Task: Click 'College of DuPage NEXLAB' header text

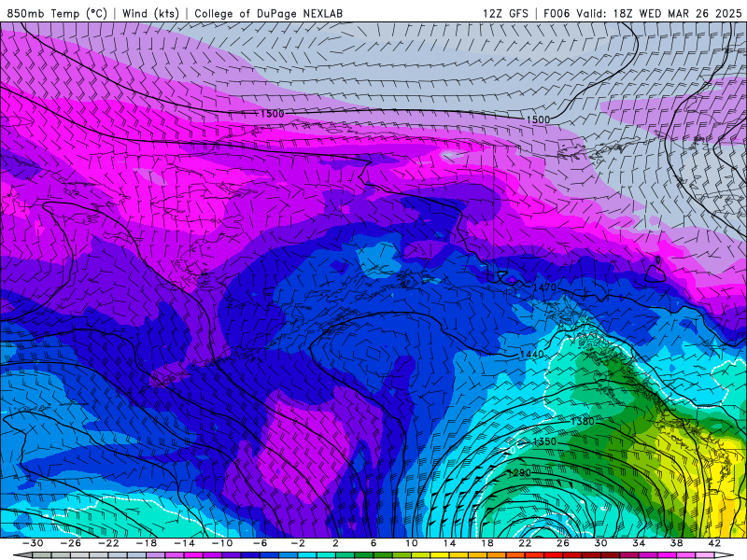Action: [x=268, y=13]
